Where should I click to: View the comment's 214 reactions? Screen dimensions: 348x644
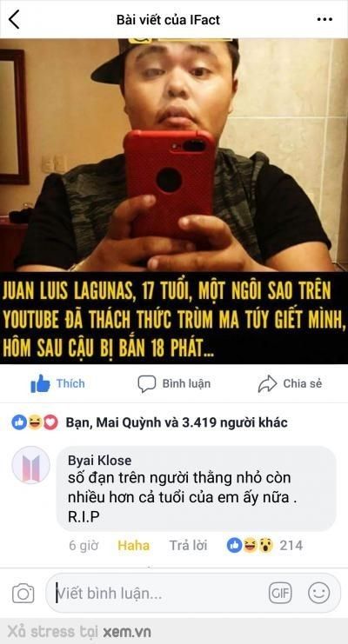(x=264, y=546)
